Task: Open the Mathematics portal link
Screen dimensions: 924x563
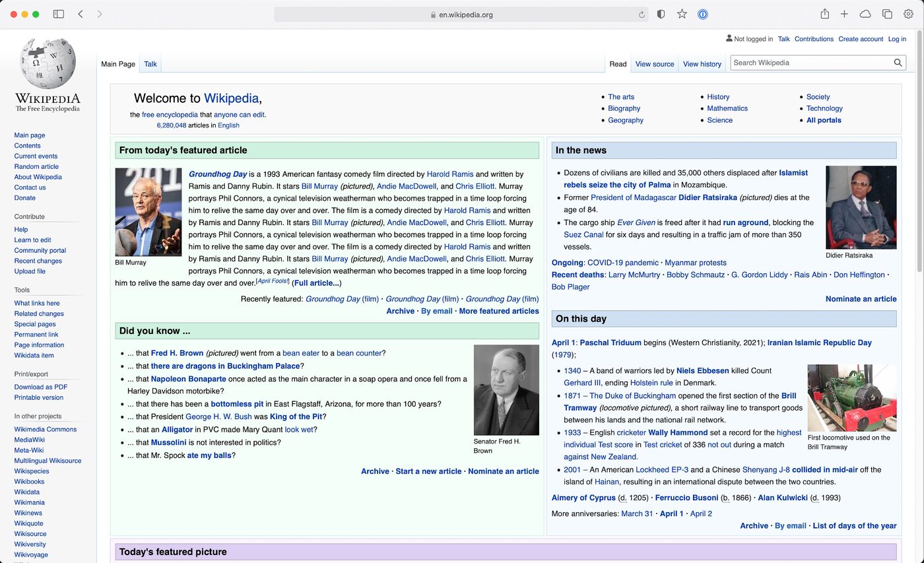Action: (727, 108)
